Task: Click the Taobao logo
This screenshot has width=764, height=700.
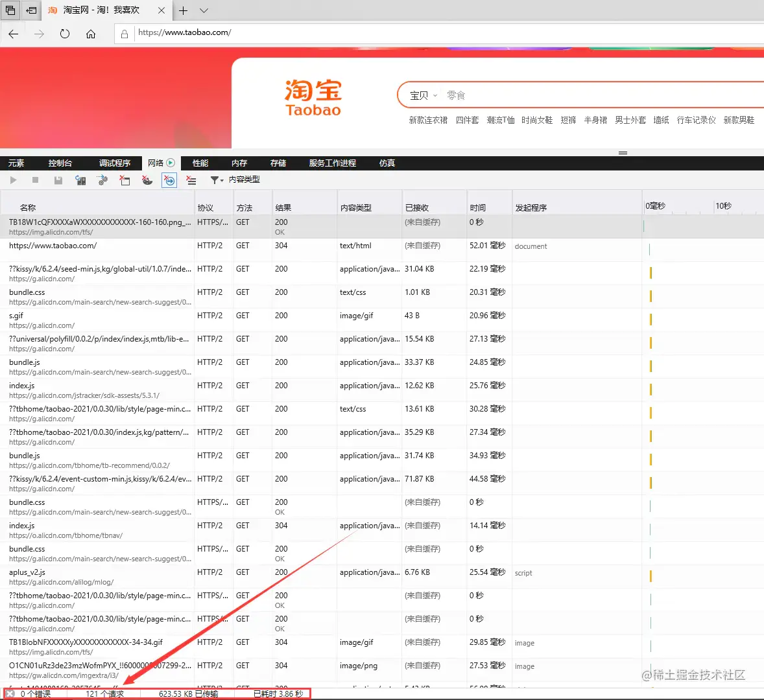Action: [313, 97]
